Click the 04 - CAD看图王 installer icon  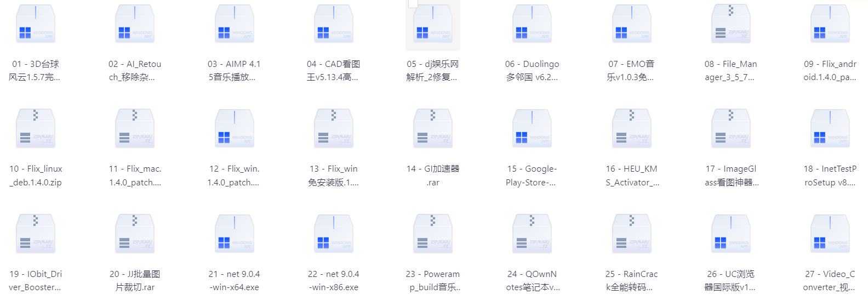(334, 25)
